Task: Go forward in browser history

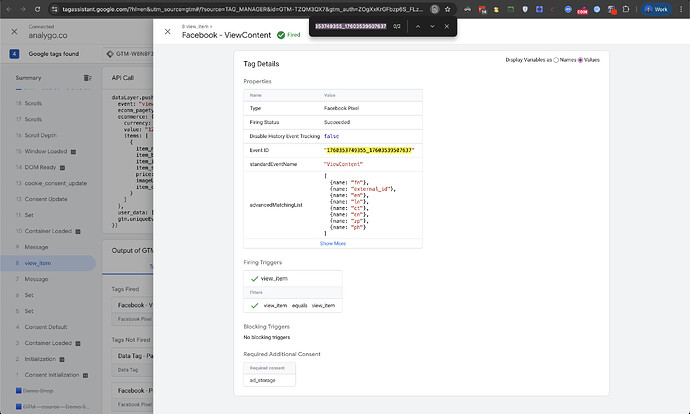Action: (x=23, y=9)
